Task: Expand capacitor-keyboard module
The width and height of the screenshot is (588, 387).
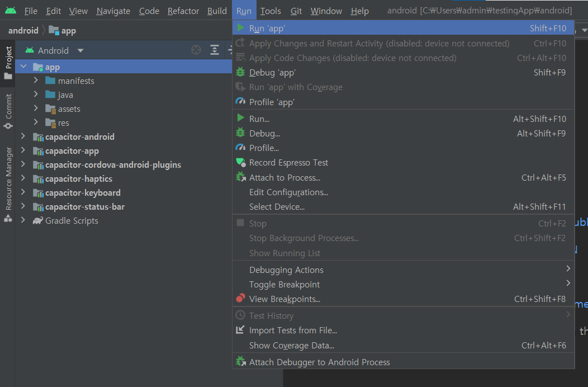Action: click(x=23, y=192)
